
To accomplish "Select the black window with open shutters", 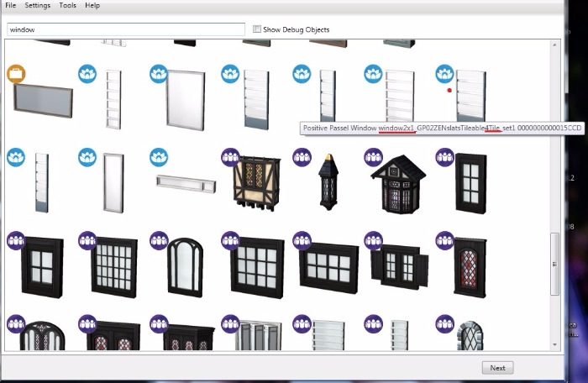I will coord(399,267).
